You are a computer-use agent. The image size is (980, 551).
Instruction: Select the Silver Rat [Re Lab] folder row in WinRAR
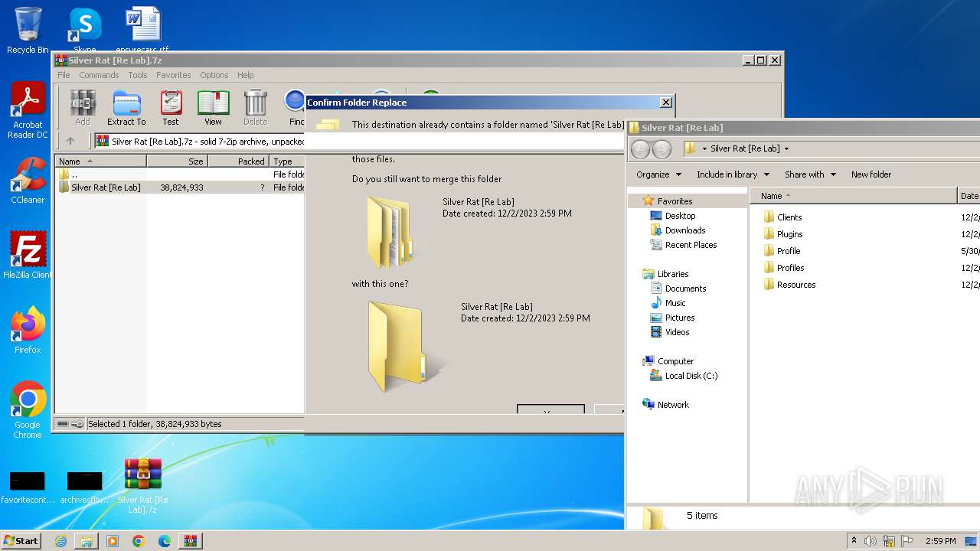click(x=180, y=187)
